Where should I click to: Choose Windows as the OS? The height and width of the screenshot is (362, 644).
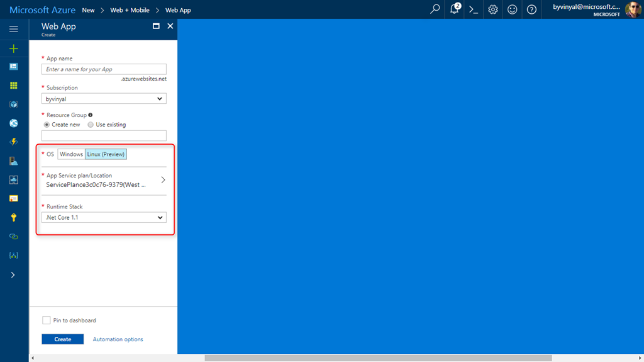(71, 154)
